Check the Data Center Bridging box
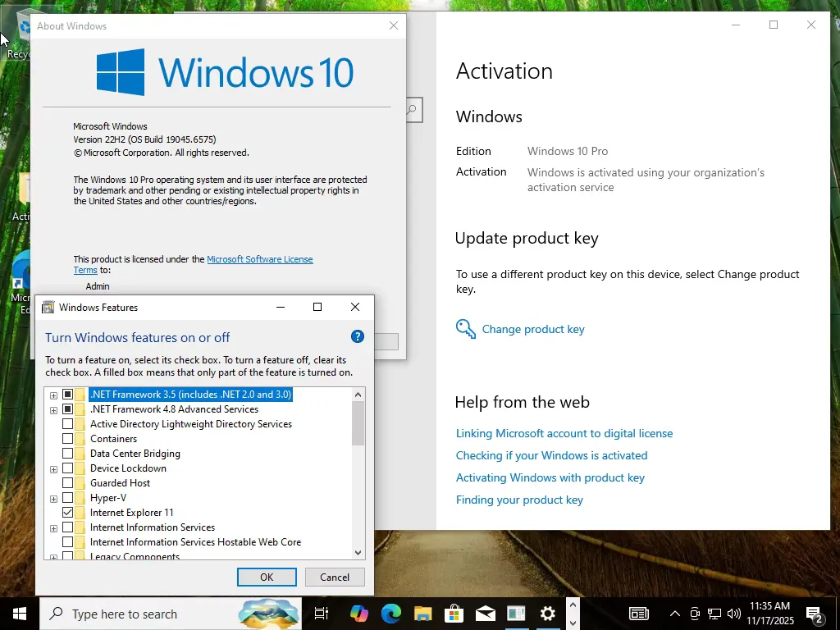 (x=67, y=453)
